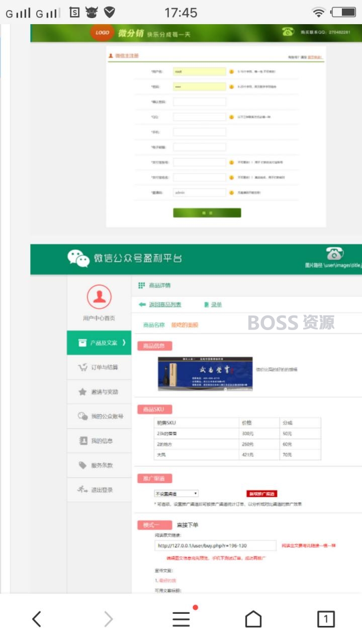Click the green registration submit button

coord(207,213)
